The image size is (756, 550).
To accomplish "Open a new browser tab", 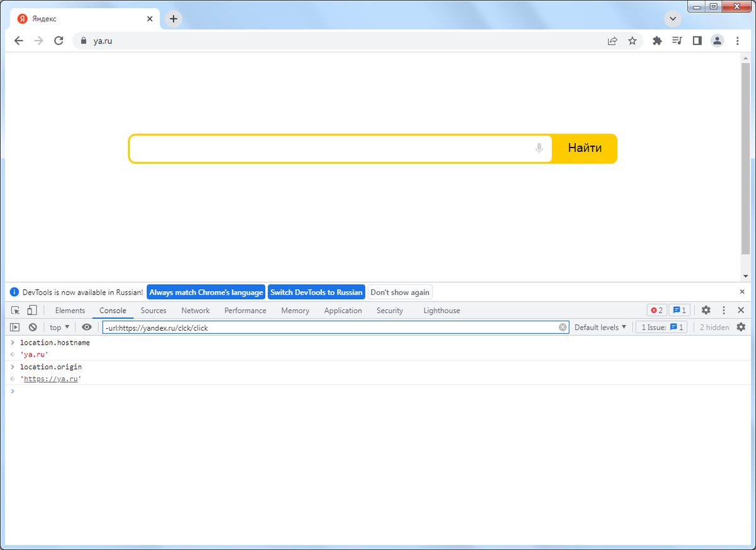I will click(173, 19).
